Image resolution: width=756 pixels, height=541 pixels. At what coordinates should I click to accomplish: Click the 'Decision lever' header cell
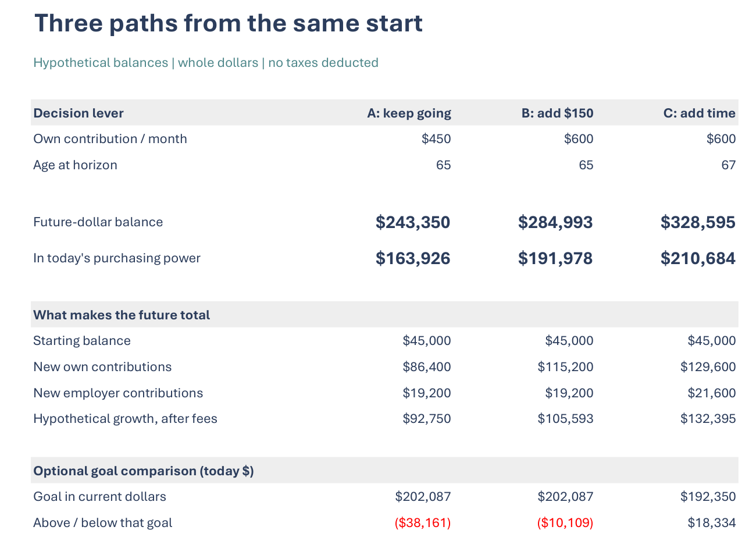[x=79, y=113]
